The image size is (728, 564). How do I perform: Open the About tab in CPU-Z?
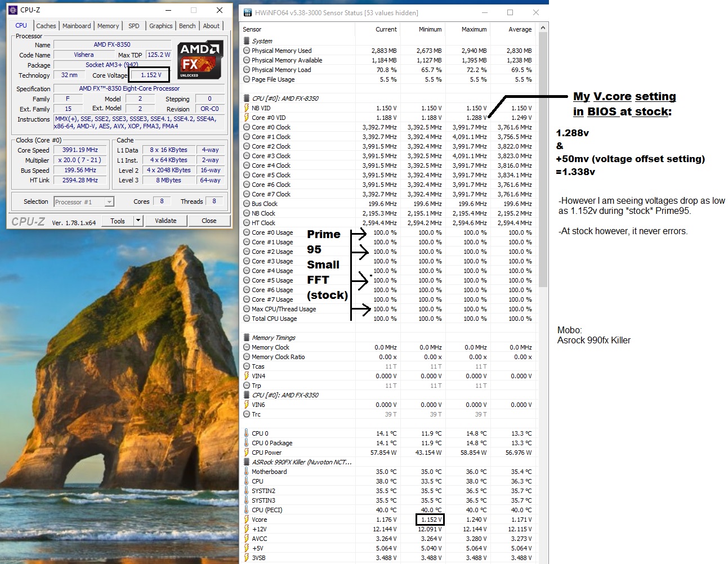(212, 26)
